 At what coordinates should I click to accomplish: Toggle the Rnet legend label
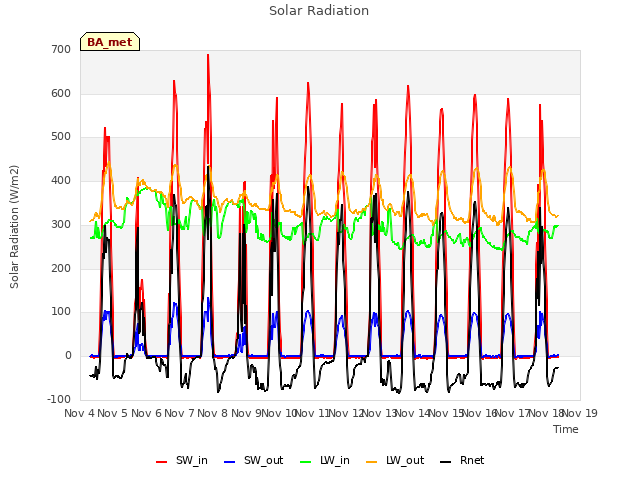pyautogui.click(x=472, y=460)
